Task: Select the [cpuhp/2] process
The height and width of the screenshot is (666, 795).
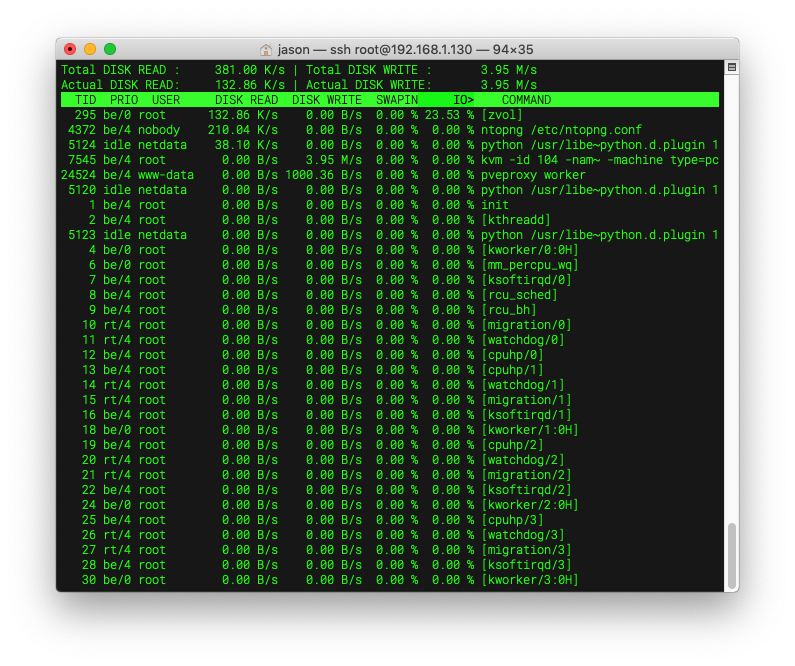Action: [512, 445]
